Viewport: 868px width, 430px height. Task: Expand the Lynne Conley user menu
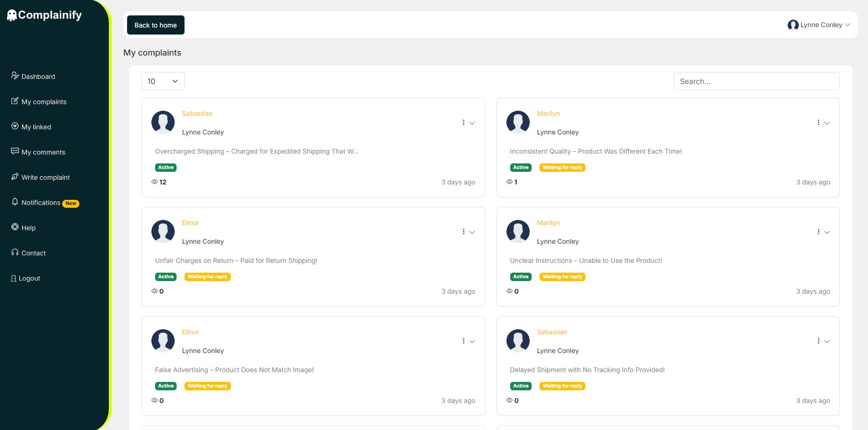pos(818,25)
